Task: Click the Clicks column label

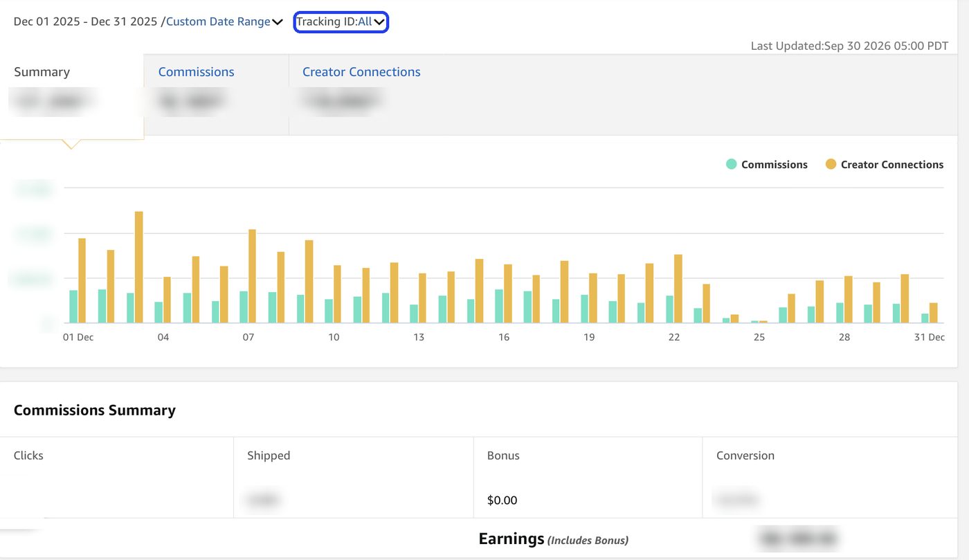Action: pos(28,455)
